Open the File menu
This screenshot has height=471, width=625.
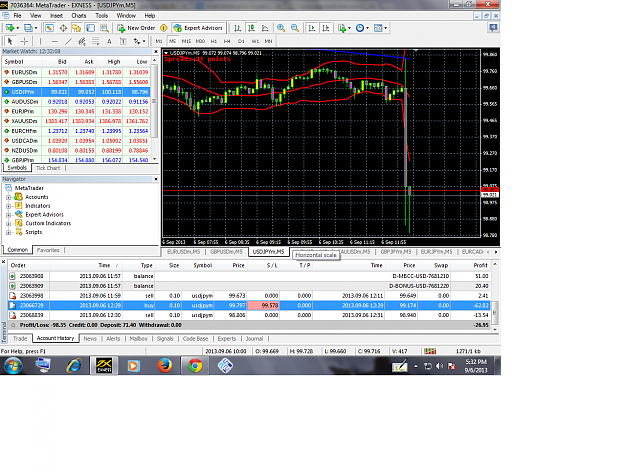[18, 16]
